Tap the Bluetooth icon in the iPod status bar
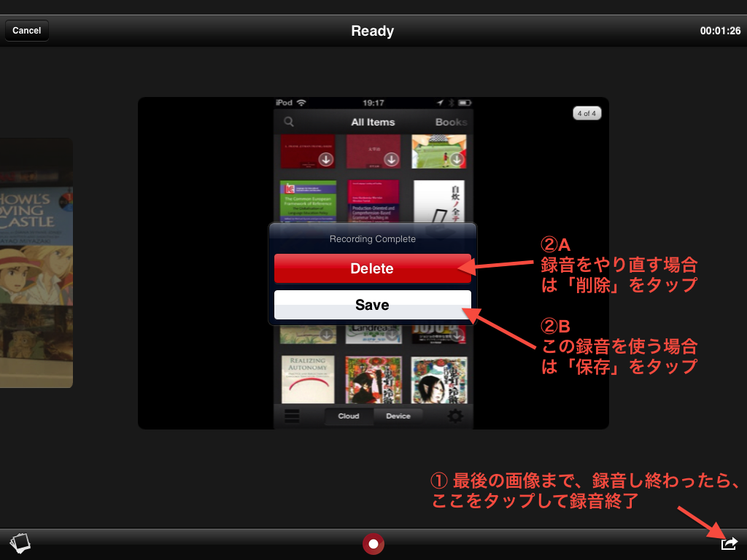The image size is (747, 560). click(x=452, y=103)
